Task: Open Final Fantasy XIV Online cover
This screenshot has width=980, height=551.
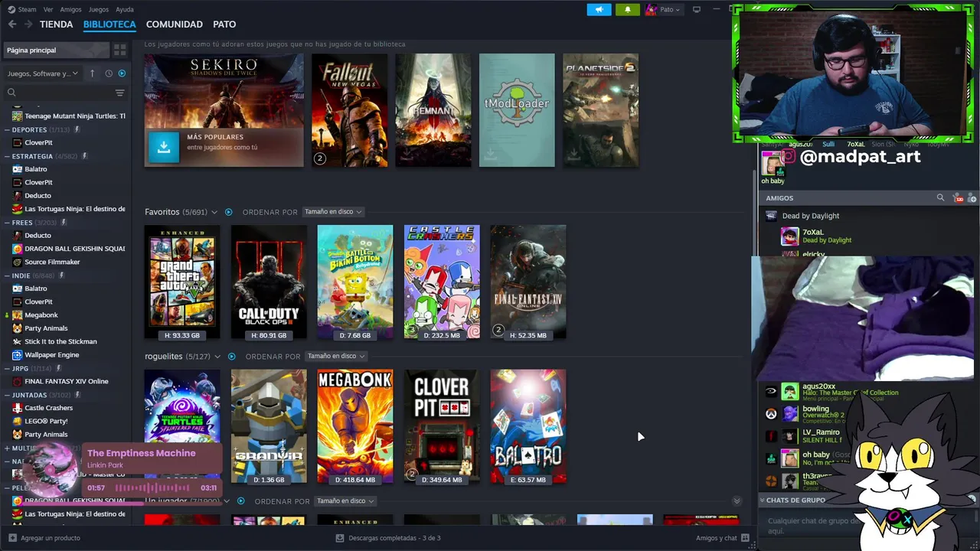Action: click(528, 282)
